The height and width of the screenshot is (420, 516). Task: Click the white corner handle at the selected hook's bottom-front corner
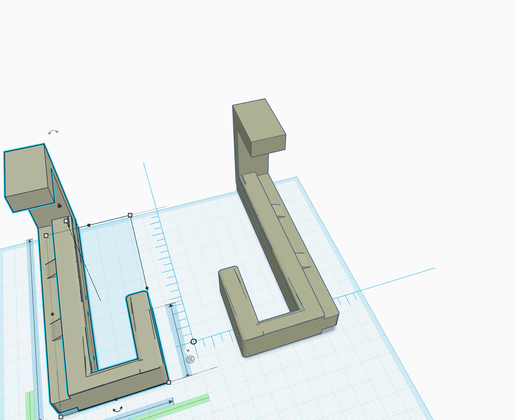(x=61, y=417)
